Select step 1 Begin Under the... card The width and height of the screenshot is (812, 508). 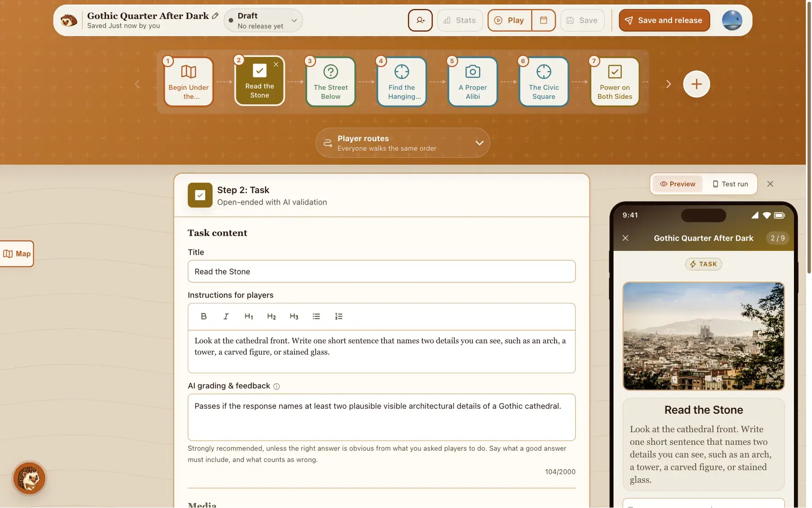click(x=189, y=82)
